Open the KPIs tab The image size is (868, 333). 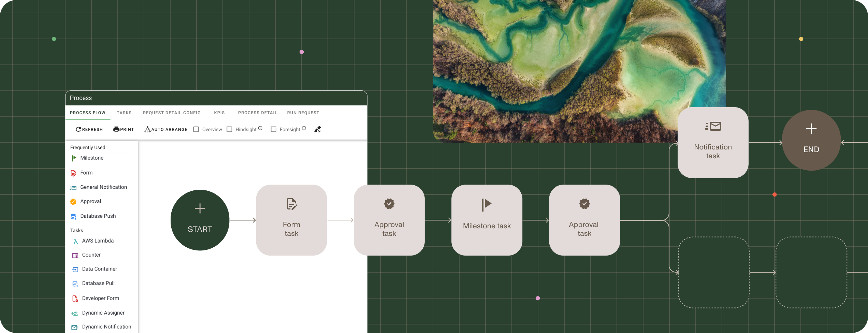click(219, 113)
